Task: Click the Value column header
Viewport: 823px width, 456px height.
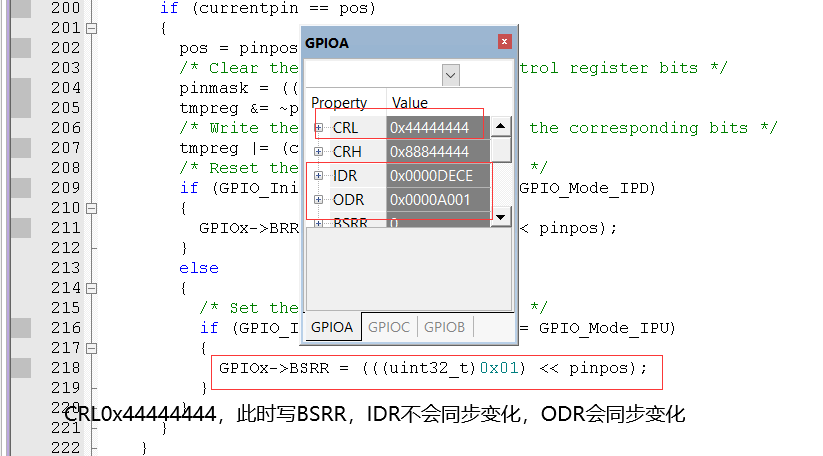Action: 410,102
